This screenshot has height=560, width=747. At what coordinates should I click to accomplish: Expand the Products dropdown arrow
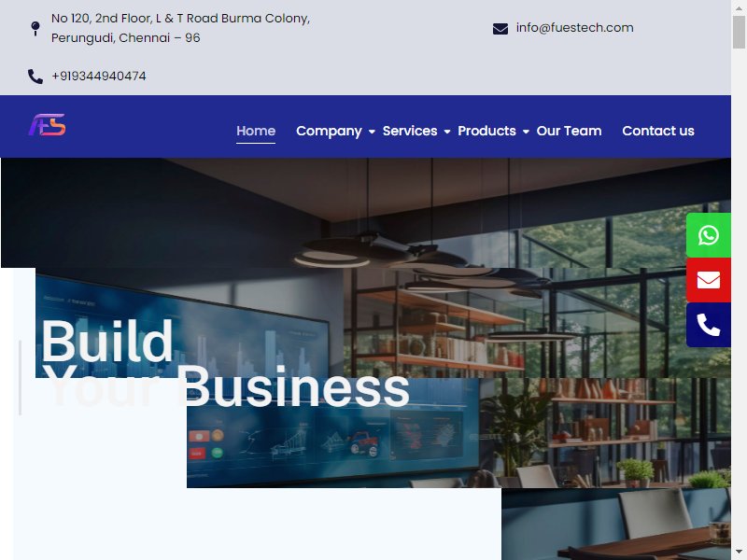(526, 132)
